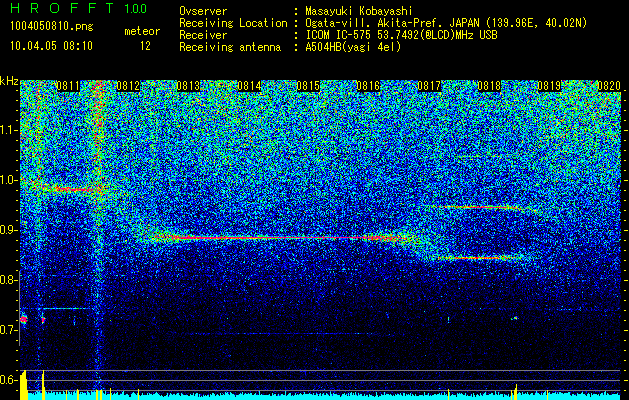Click the 0.6 kHz axis label

coord(9,380)
